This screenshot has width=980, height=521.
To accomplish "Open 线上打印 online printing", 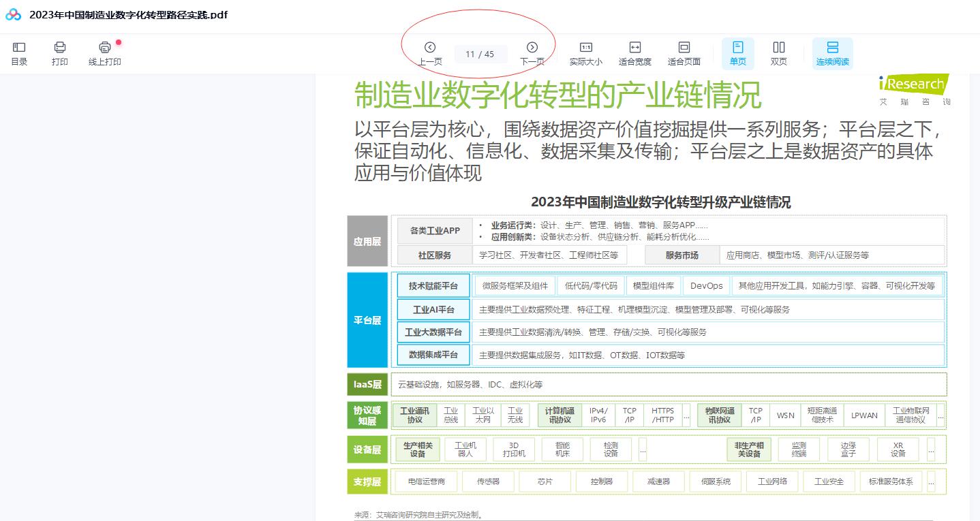I will click(104, 53).
